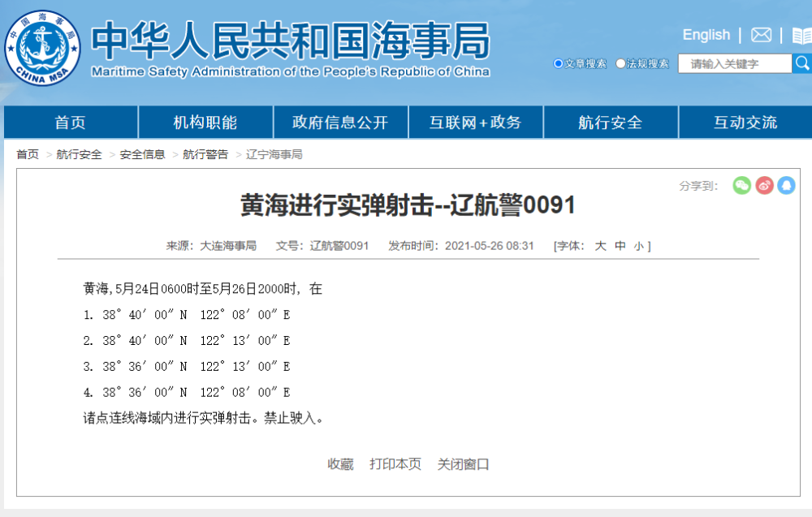
Task: Click the China MSA anchor logo
Action: 41,45
